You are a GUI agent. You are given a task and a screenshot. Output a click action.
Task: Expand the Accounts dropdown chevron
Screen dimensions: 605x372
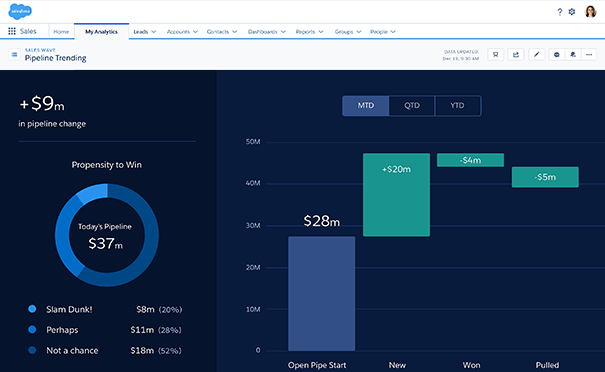(195, 32)
